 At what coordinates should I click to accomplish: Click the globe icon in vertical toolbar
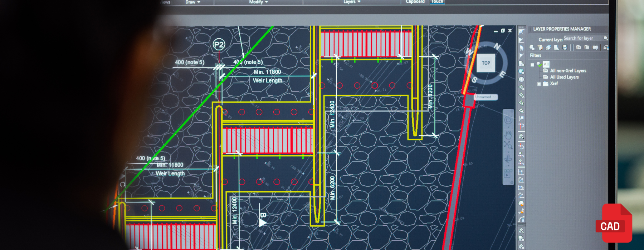(x=521, y=79)
